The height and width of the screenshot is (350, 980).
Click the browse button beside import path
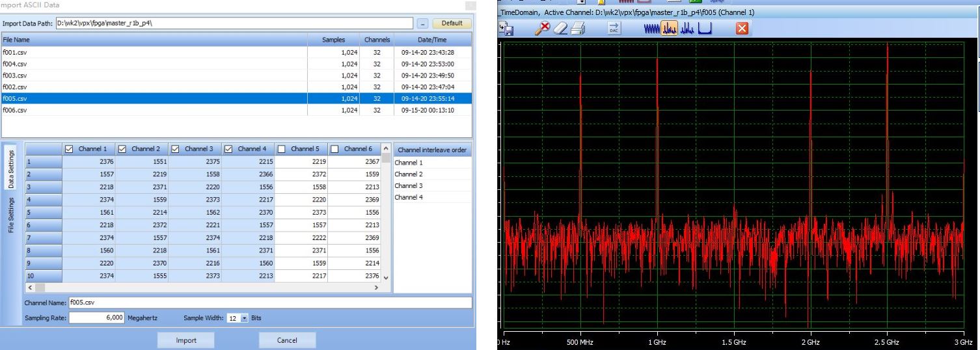click(422, 23)
